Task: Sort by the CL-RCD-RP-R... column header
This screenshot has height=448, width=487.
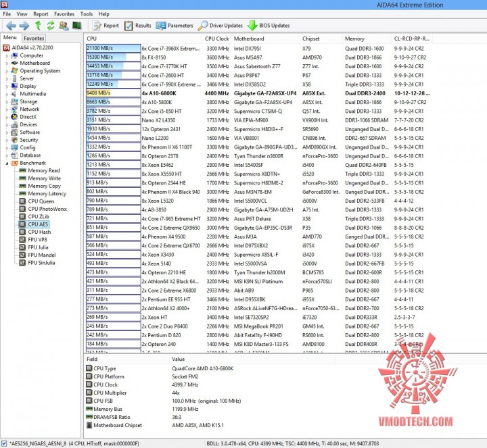Action: (411, 39)
